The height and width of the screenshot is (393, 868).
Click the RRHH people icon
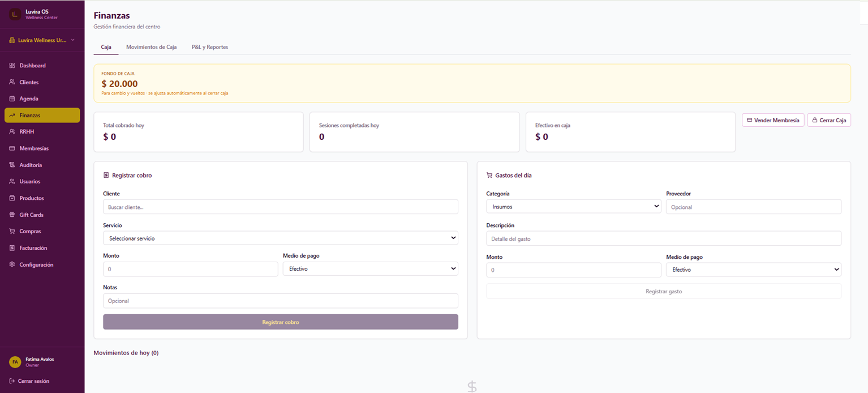[x=12, y=131]
